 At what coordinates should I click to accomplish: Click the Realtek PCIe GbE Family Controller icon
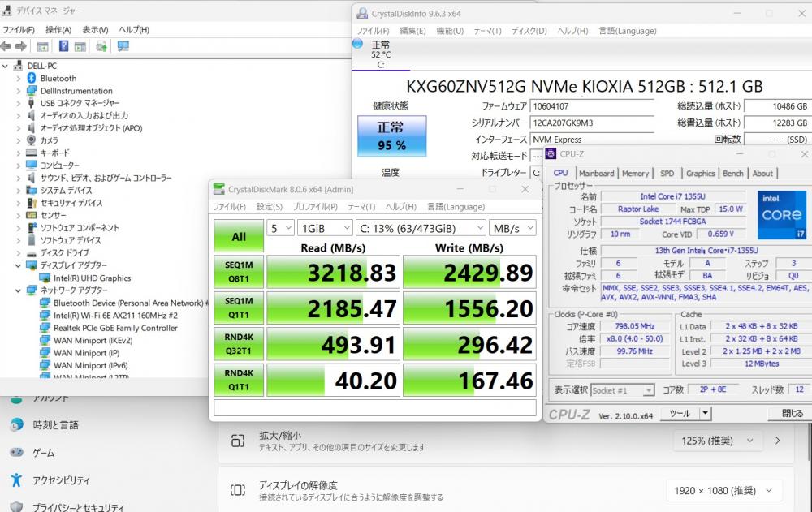pos(45,329)
